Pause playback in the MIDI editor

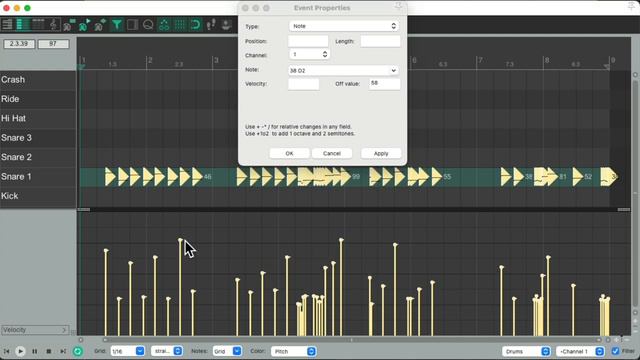click(x=35, y=351)
